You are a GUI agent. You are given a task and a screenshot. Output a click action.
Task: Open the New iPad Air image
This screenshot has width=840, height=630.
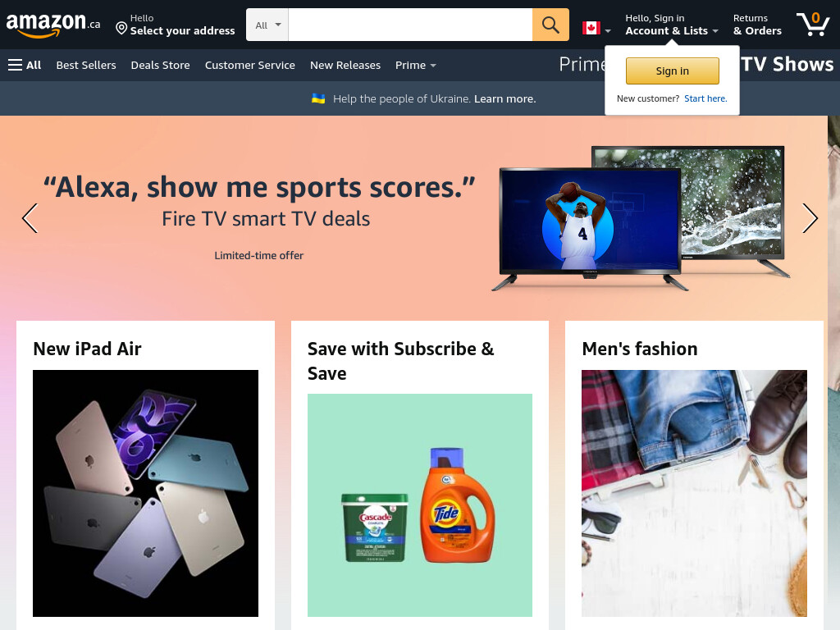point(145,493)
